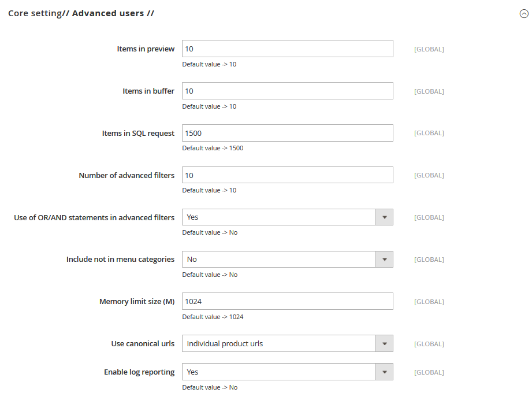Click arrow of canonical urls select
Viewport: 532px width, 411px height.
click(x=384, y=343)
